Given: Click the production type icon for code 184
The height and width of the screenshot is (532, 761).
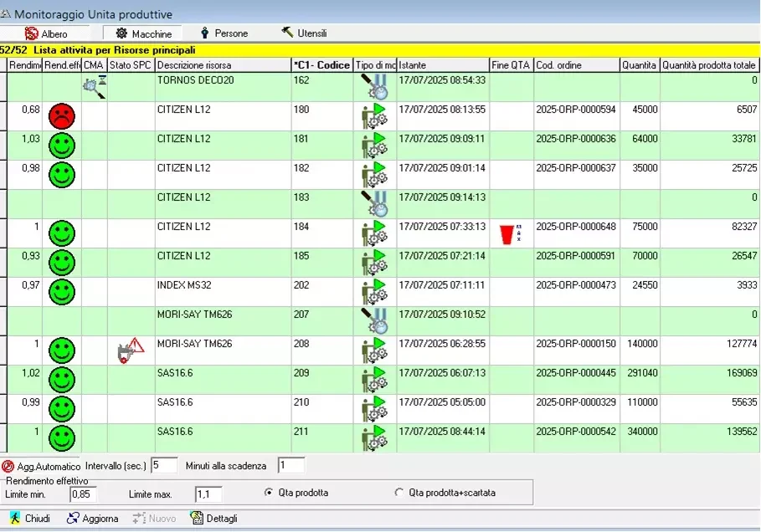Looking at the screenshot, I should point(375,233).
